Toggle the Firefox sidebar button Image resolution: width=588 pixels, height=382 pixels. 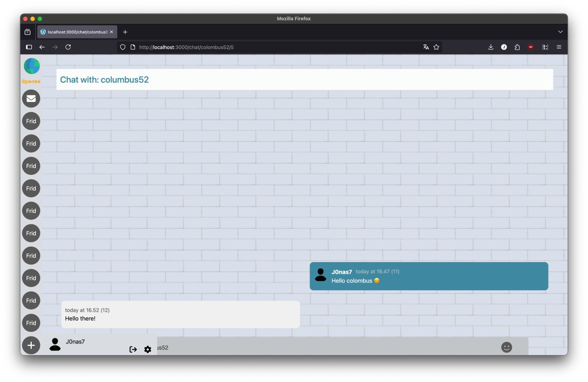(29, 47)
